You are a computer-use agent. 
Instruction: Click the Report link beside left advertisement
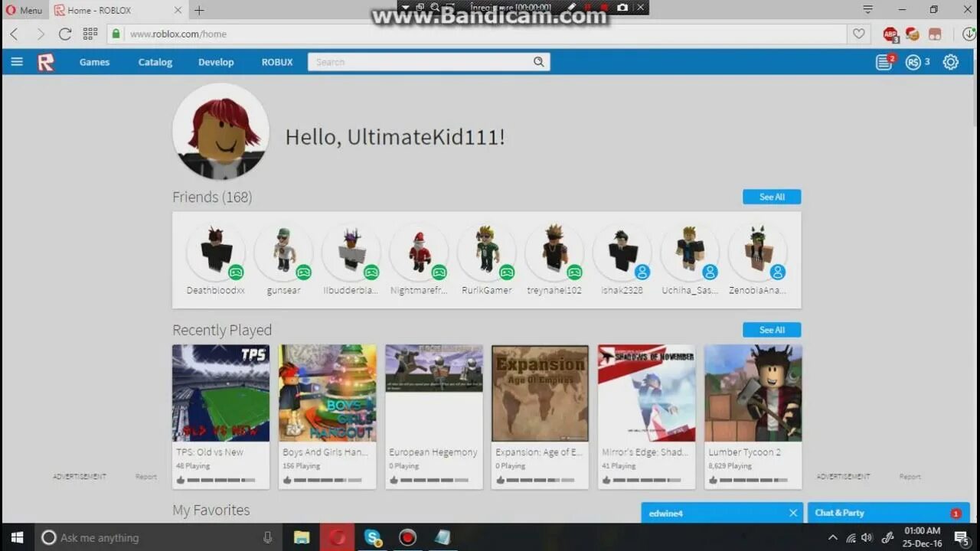pos(145,477)
